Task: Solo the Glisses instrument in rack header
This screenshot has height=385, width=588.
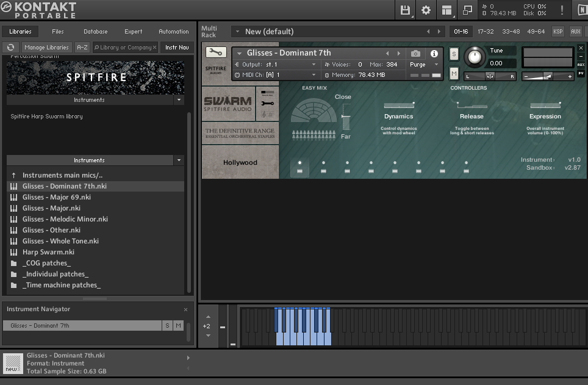Action: pyautogui.click(x=454, y=54)
